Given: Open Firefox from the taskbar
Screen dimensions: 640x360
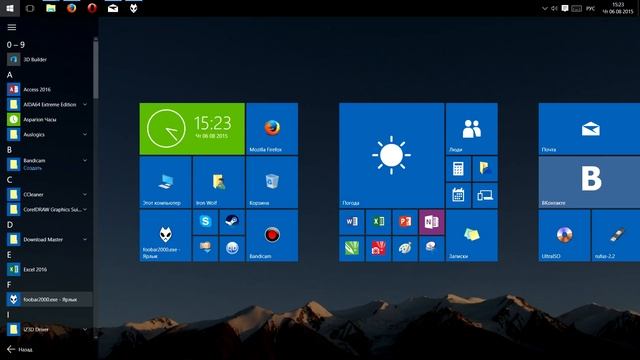Looking at the screenshot, I should click(x=71, y=8).
